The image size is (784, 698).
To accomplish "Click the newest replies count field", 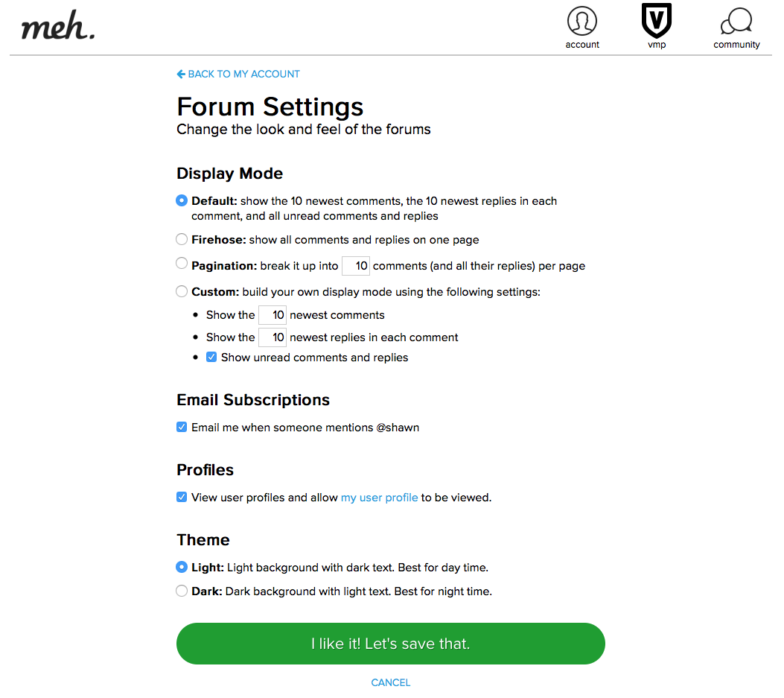I will click(x=273, y=337).
